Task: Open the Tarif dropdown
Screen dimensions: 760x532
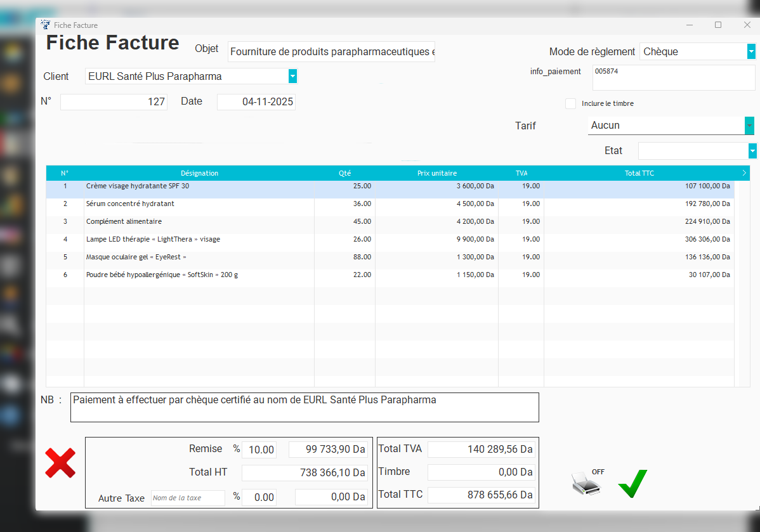Action: click(749, 126)
